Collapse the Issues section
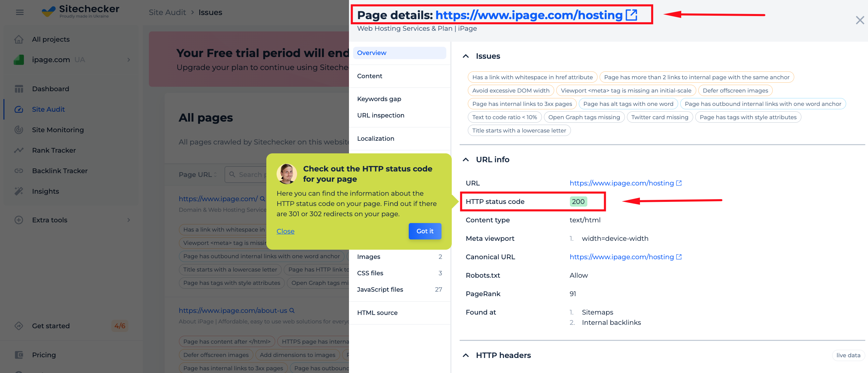This screenshot has height=373, width=868. point(465,56)
